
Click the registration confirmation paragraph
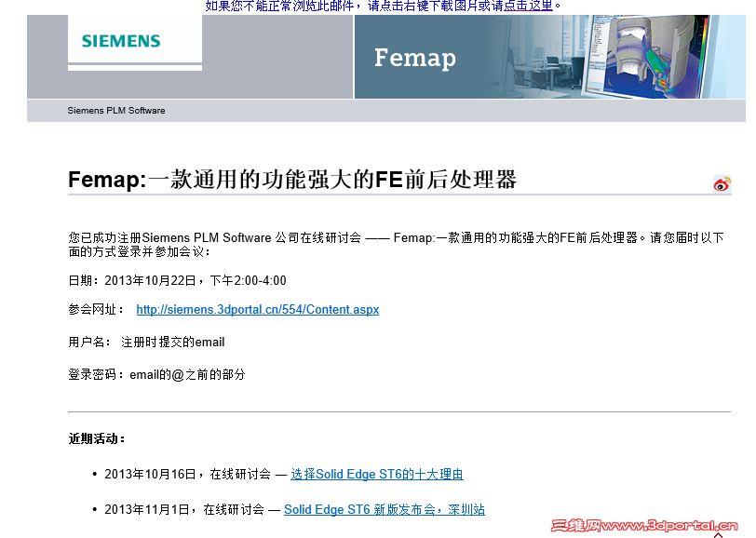pos(397,245)
